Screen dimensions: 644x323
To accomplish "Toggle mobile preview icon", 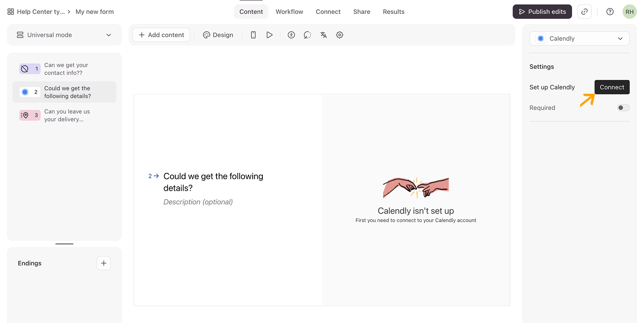I will (x=253, y=35).
